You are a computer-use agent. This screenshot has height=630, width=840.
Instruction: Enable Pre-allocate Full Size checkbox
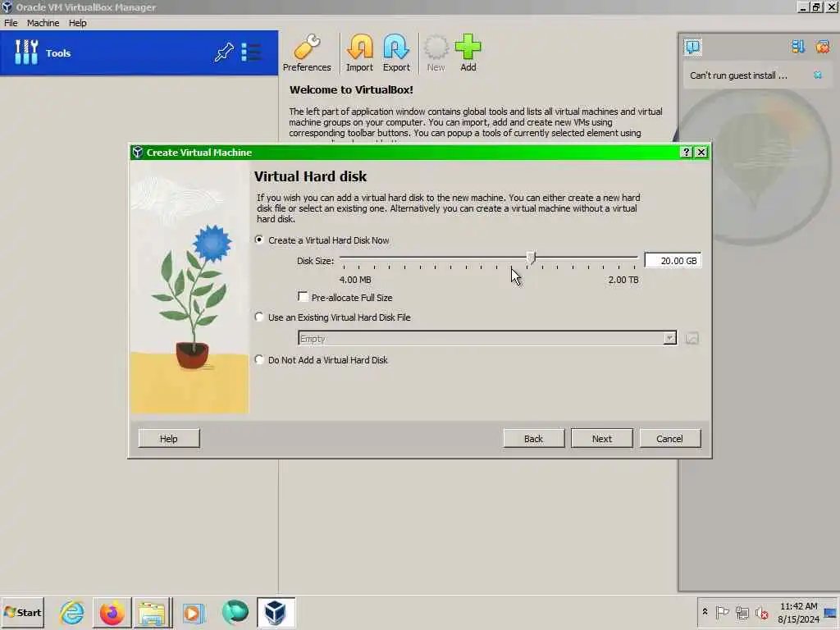click(303, 297)
